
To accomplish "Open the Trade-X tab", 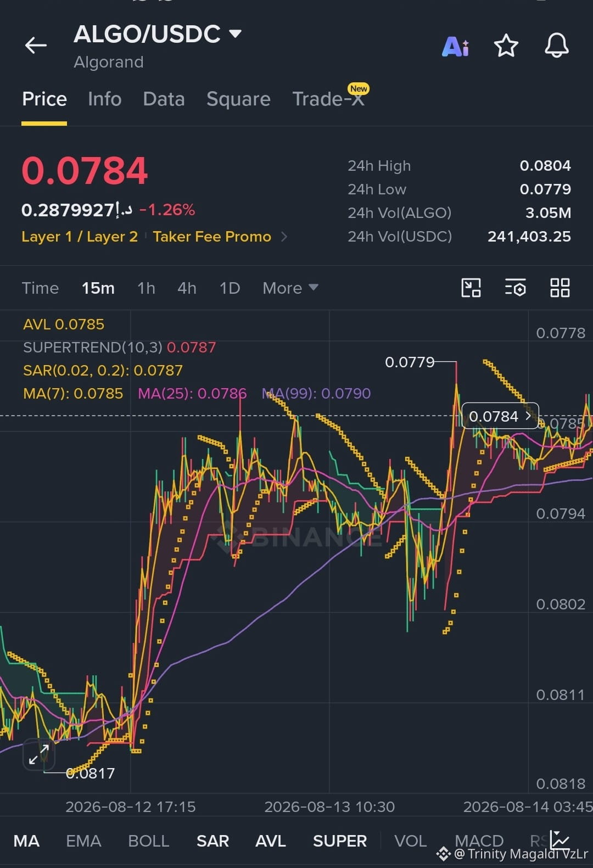I will tap(328, 99).
